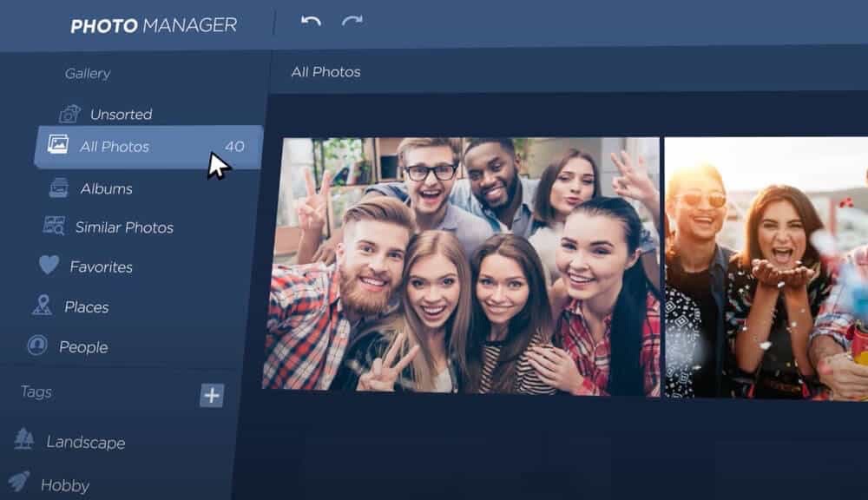Click the Hobby rocket tag icon

pos(19,482)
